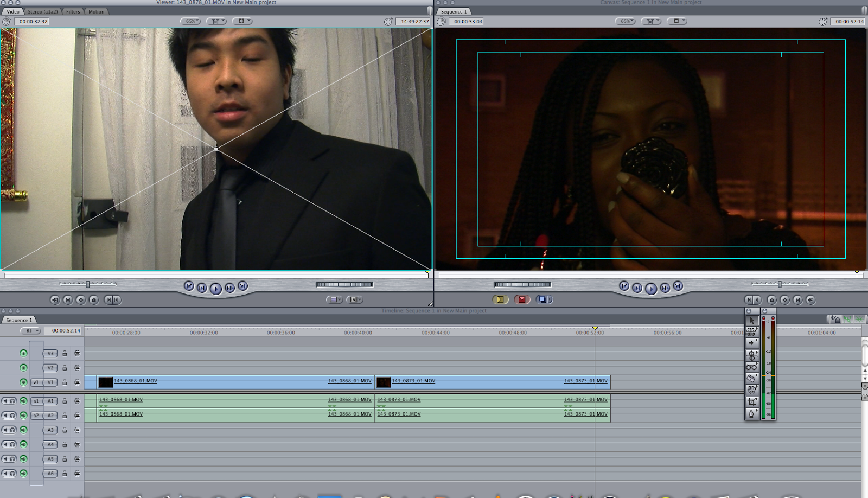The width and height of the screenshot is (868, 498).
Task: Lock the A1 audio track
Action: click(x=65, y=401)
